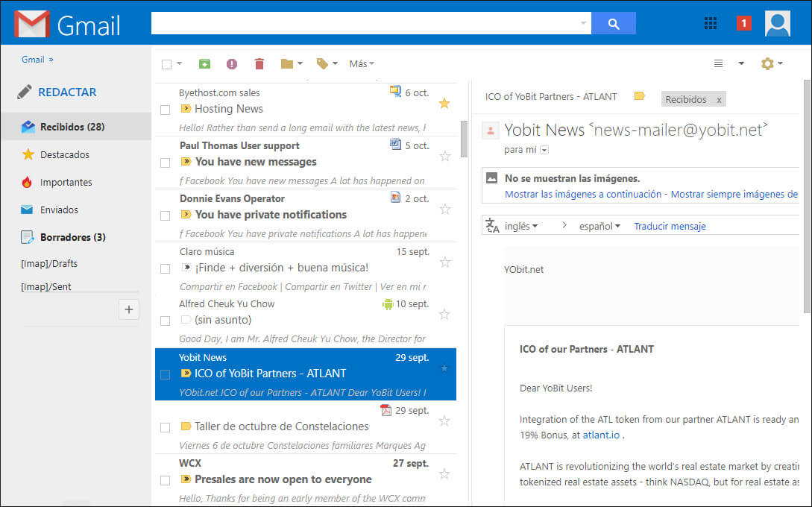Click the red trash Delete icon
The width and height of the screenshot is (812, 507).
[259, 63]
